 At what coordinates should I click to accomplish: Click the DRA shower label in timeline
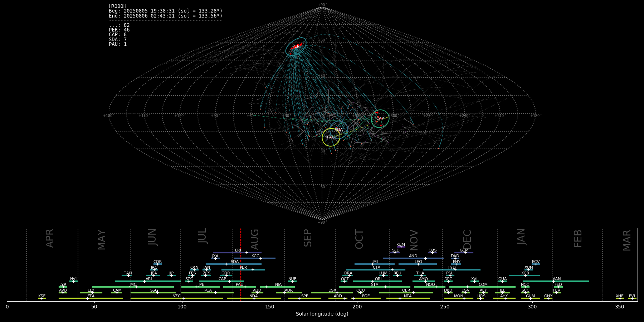(348, 273)
